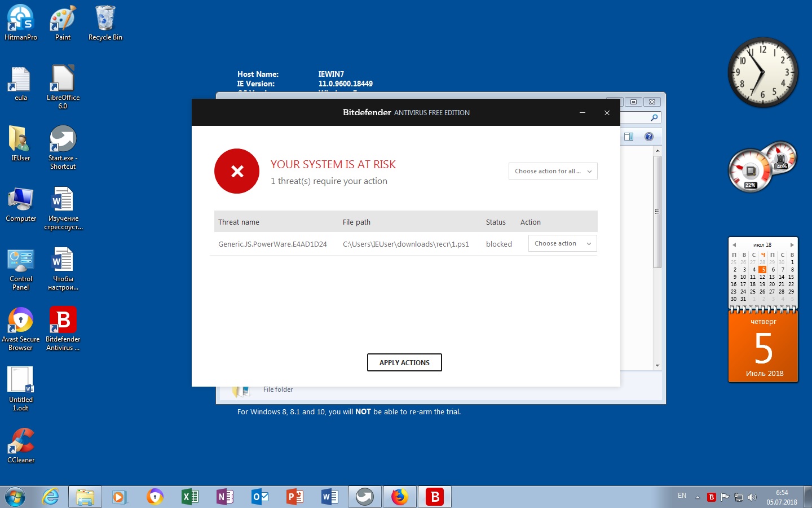The width and height of the screenshot is (812, 508).
Task: Select the Avast Secure Browser shortcut
Action: point(21,329)
